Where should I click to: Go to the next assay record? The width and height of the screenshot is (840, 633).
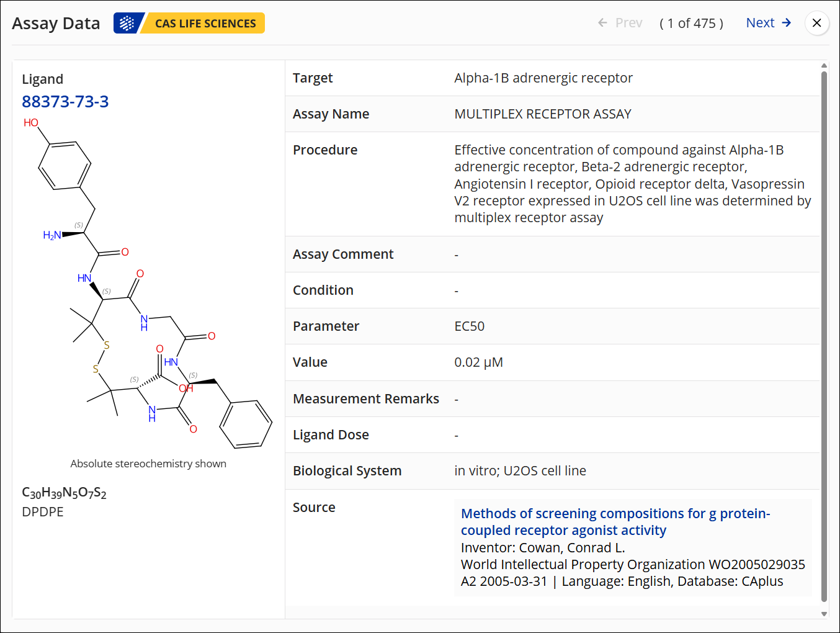pyautogui.click(x=769, y=23)
